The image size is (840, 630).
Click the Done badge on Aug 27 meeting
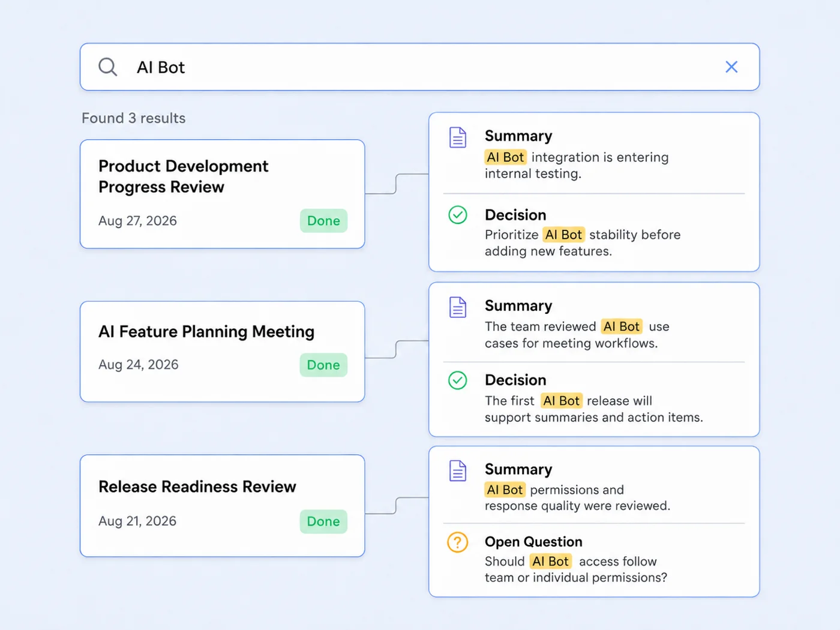tap(323, 221)
